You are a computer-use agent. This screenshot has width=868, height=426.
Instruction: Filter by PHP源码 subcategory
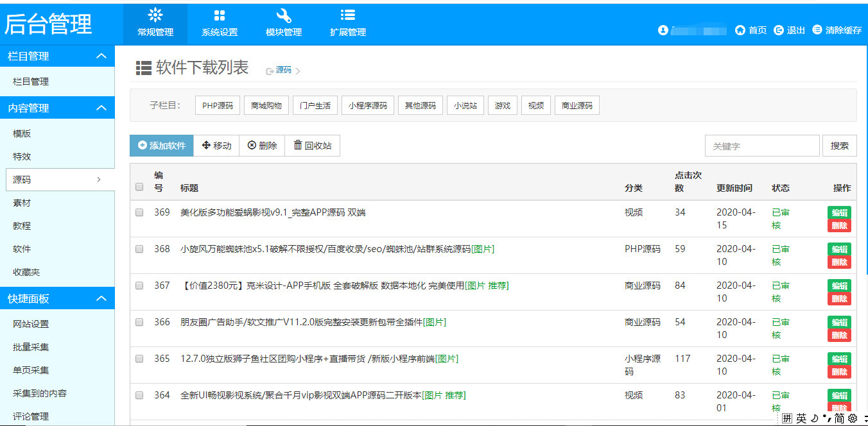pos(217,106)
